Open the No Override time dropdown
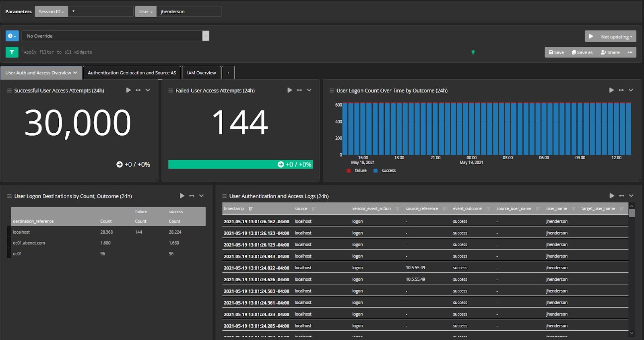 coord(115,36)
